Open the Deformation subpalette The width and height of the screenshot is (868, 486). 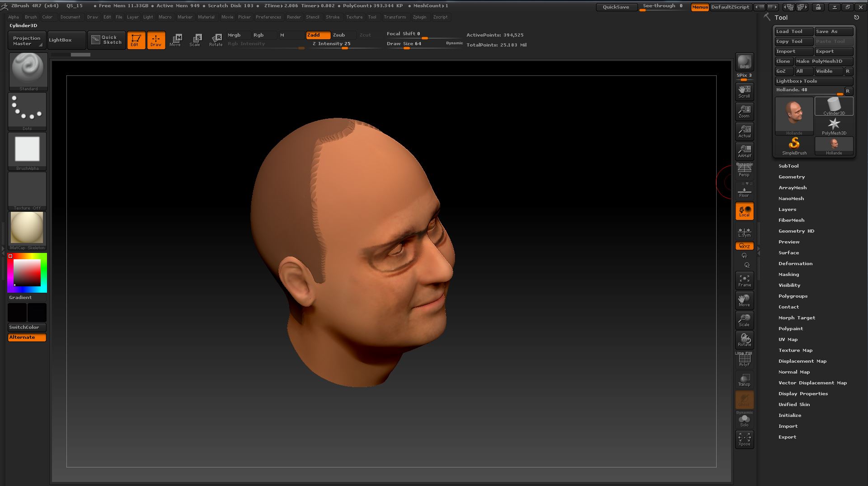click(x=795, y=264)
